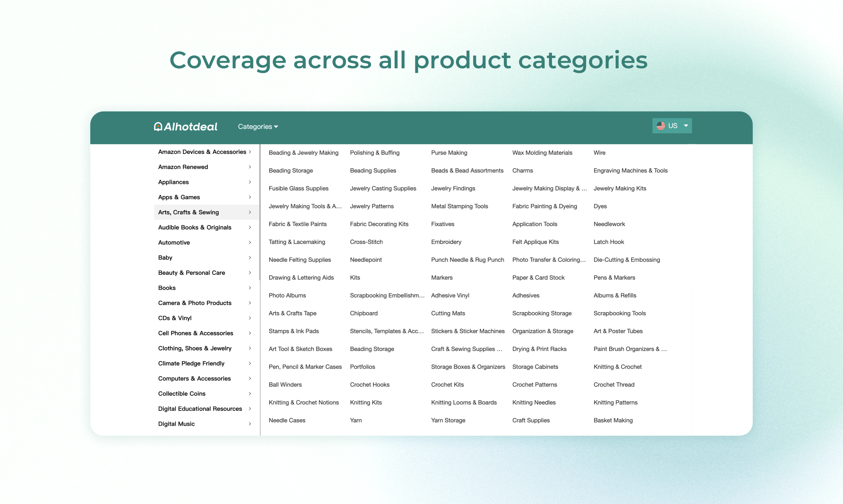
Task: Click the US flag icon
Action: pyautogui.click(x=660, y=126)
